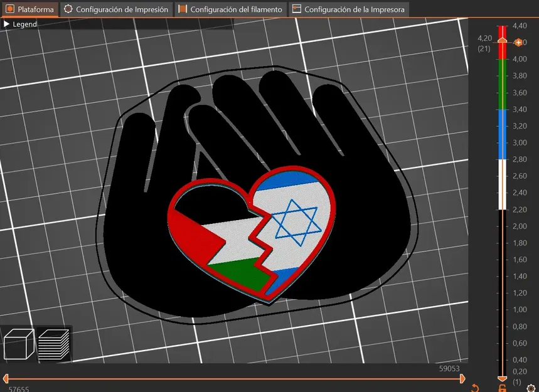Click the undo arrow icon at bottom right
Screen dimensions: 539x392
pos(475,387)
